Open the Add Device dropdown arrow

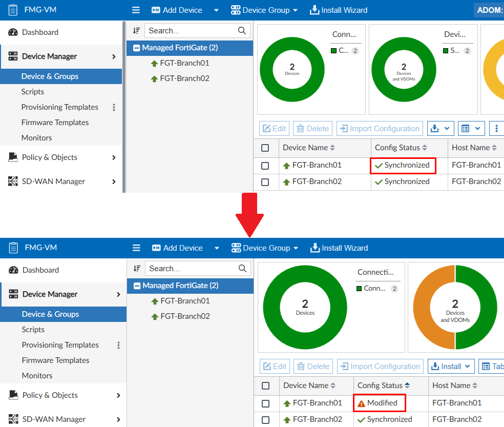216,10
